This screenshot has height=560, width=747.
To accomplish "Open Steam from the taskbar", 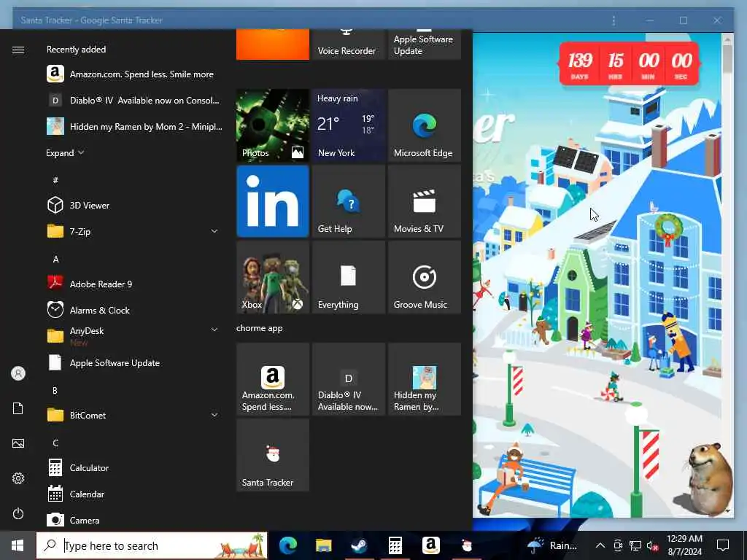I will 359,545.
